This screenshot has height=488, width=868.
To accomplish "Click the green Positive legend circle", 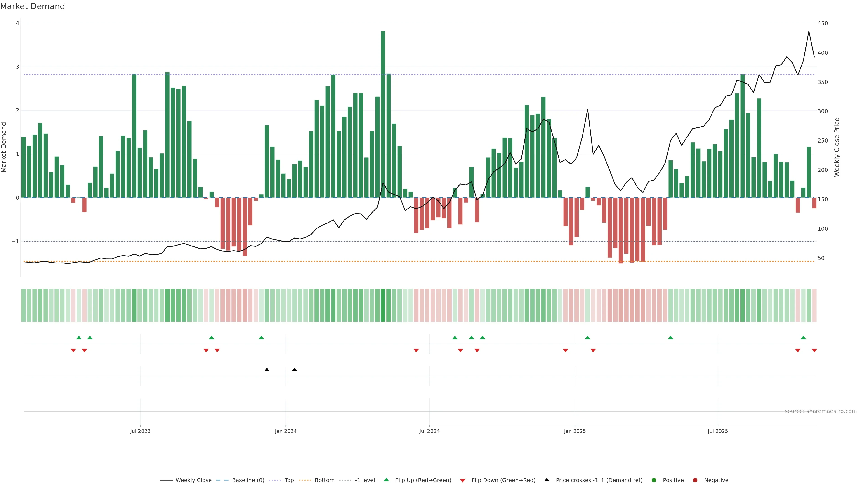I will (654, 480).
